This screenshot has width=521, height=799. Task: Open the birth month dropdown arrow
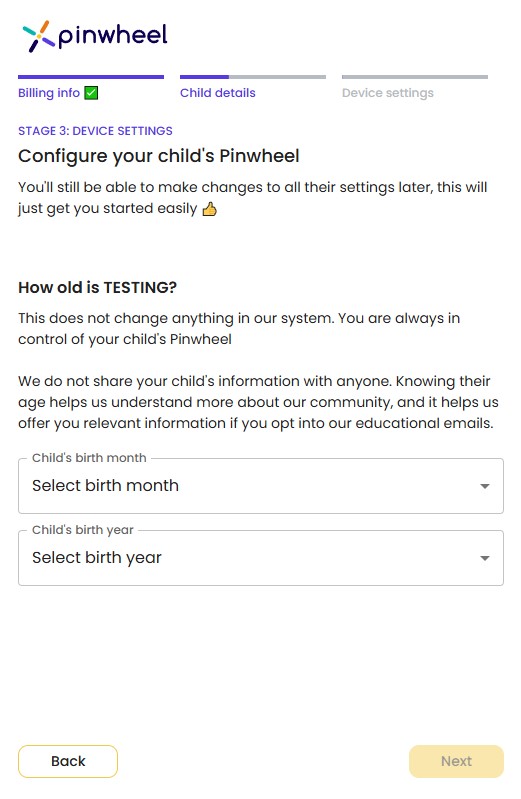pos(485,486)
